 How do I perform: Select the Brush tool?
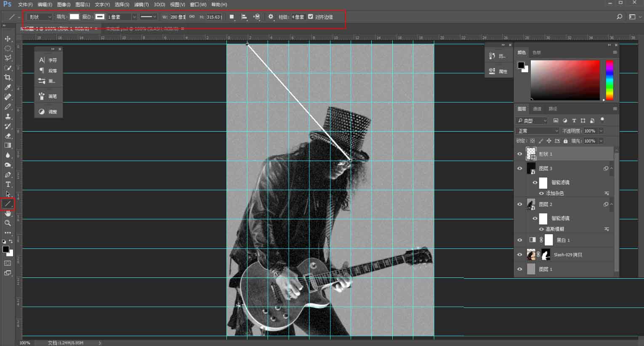click(8, 107)
